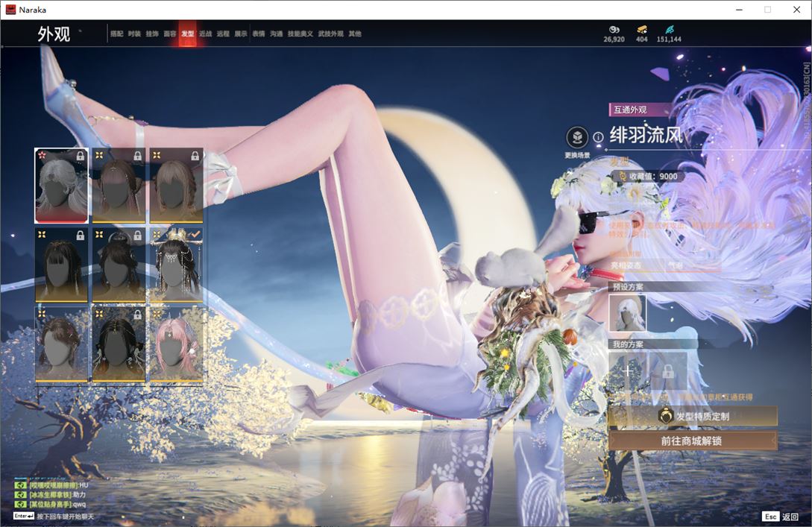Image resolution: width=812 pixels, height=527 pixels.
Task: Click the Esc key icon next to 返回
Action: coord(770,517)
